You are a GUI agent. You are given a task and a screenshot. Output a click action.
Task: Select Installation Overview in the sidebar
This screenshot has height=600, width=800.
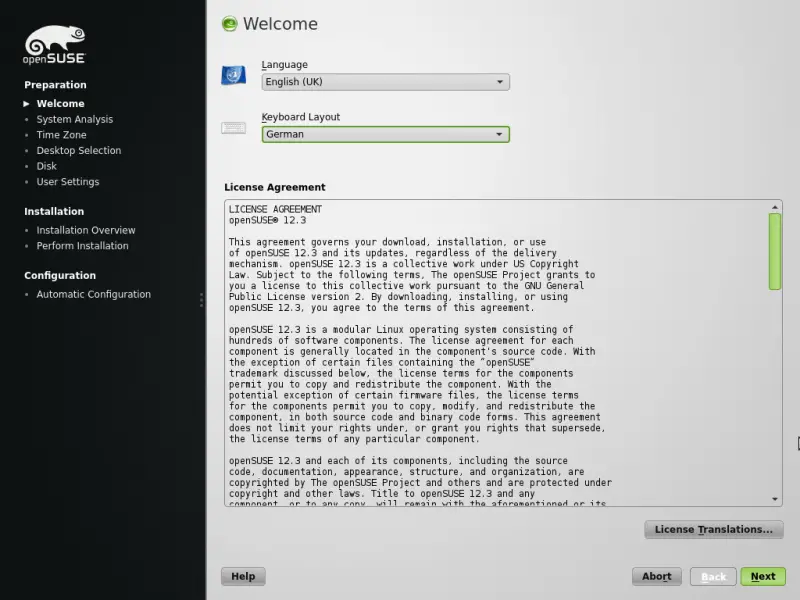click(x=86, y=230)
